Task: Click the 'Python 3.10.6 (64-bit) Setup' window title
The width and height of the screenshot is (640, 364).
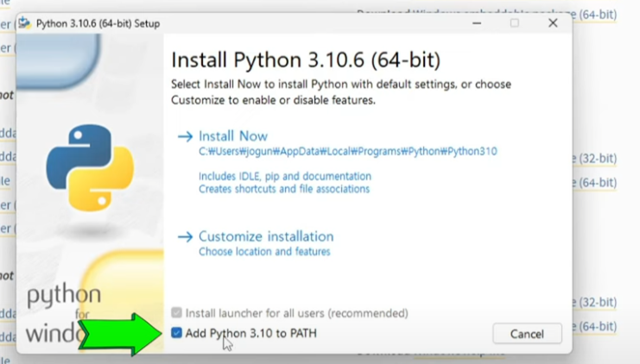Action: click(x=98, y=23)
